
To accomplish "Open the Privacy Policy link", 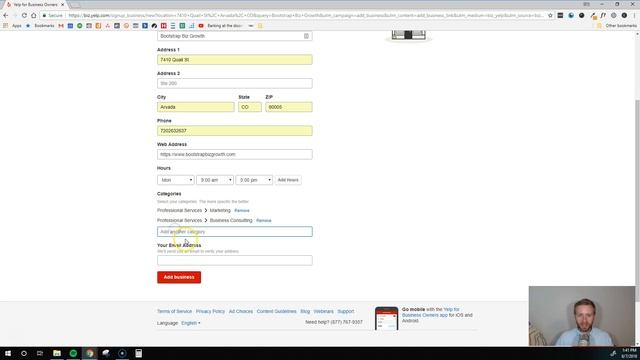I will click(x=210, y=311).
